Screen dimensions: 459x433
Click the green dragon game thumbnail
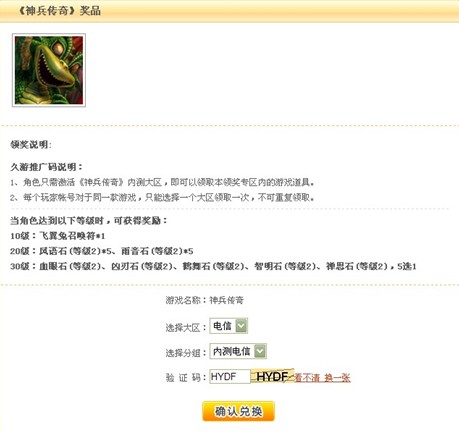click(49, 70)
